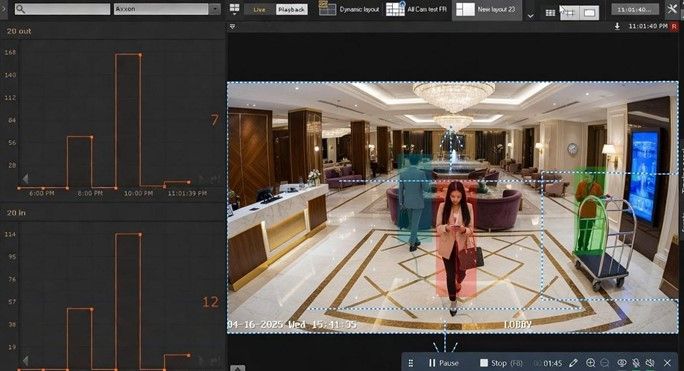Screen dimensions: 684x371
Task: Switch to Playback mode
Action: click(x=291, y=9)
